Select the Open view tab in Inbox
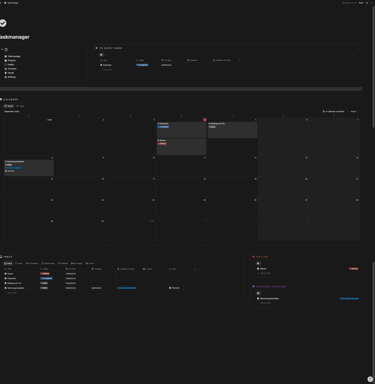The width and height of the screenshot is (375, 384). point(19,263)
